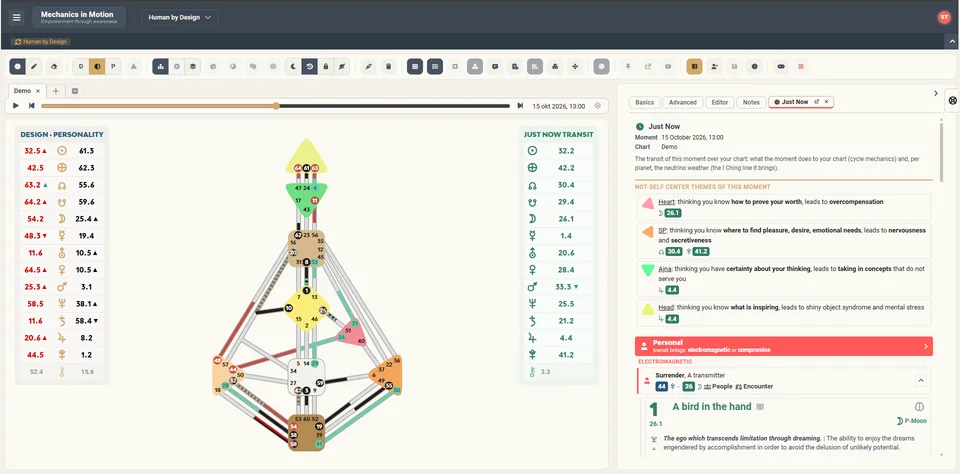Click the database stack view icon

(x=193, y=66)
